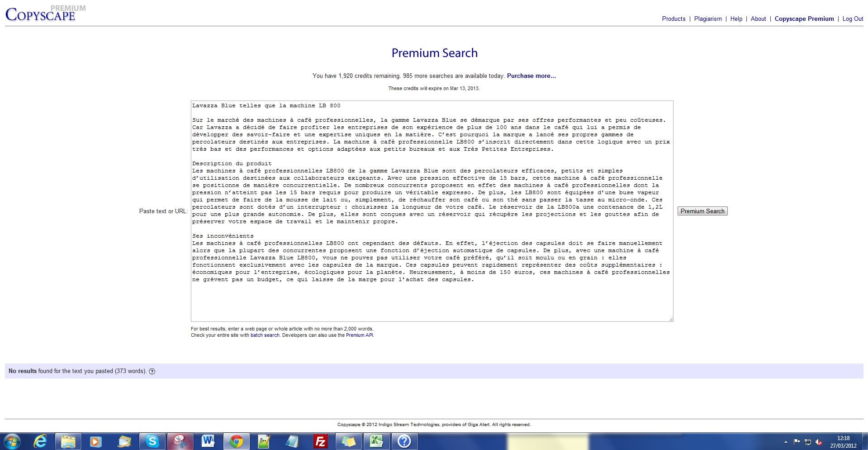This screenshot has height=450, width=868.
Task: Log out of Copyscape Premium
Action: (x=853, y=19)
